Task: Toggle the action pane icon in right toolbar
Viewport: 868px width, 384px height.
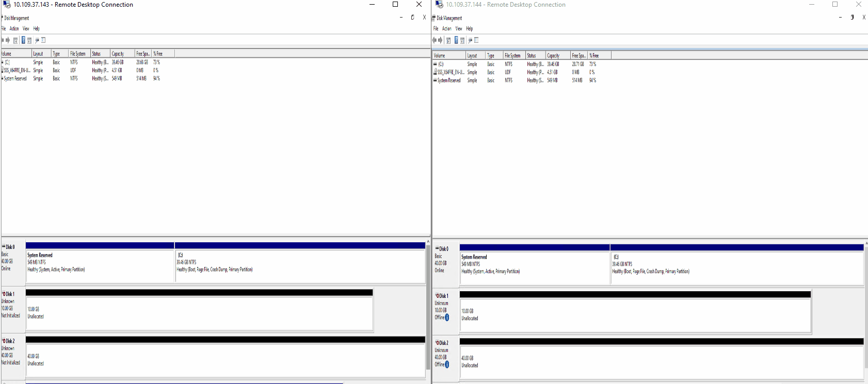Action: point(462,40)
